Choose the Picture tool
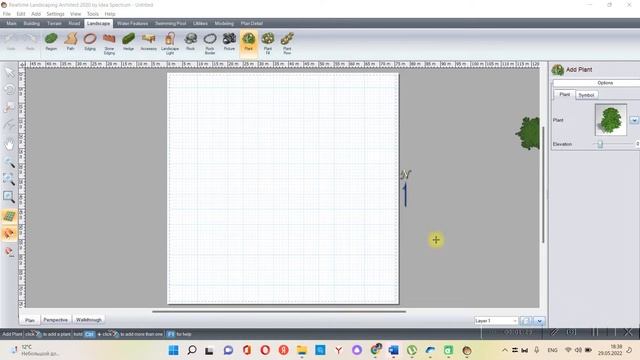The width and height of the screenshot is (640, 360). [x=229, y=42]
